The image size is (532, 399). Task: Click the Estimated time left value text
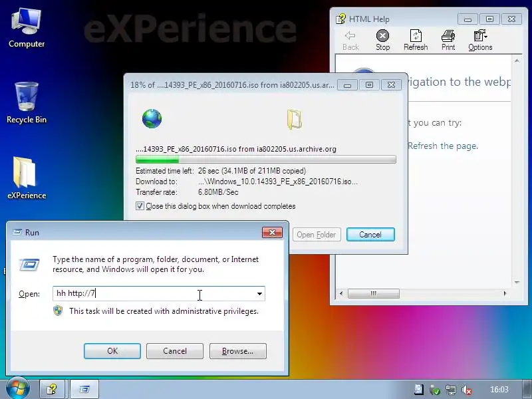pyautogui.click(x=252, y=171)
